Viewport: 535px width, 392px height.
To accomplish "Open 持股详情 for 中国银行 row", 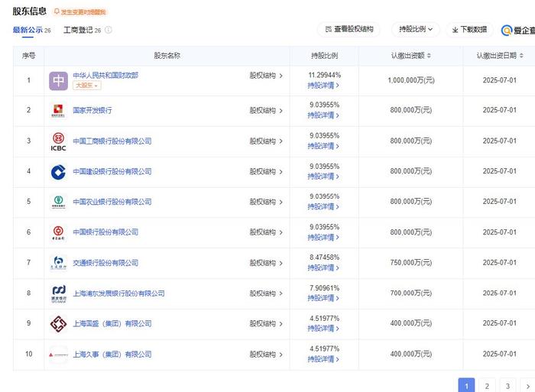I will [x=323, y=237].
